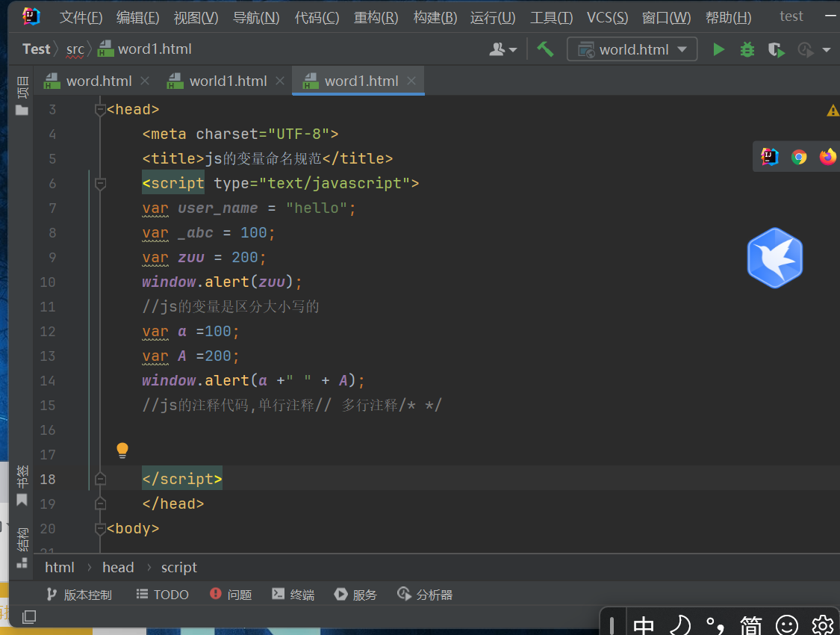840x635 pixels.
Task: Close the word.html tab
Action: (x=145, y=81)
